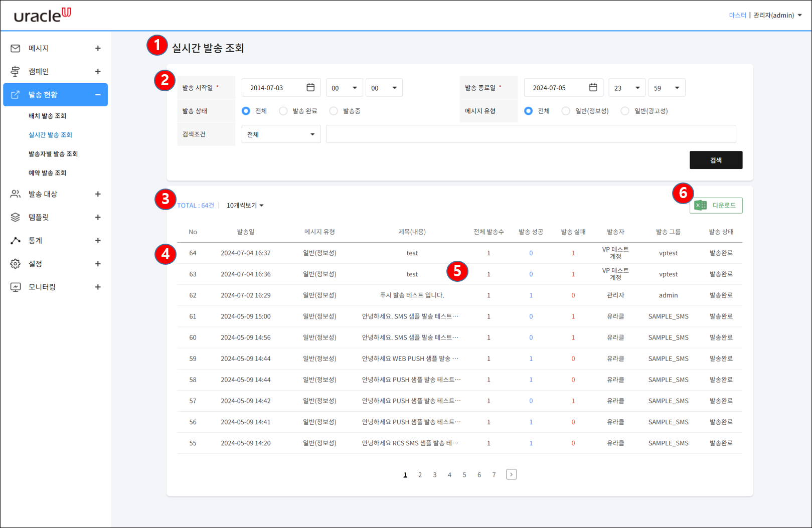Click the search keyword text field

tap(531, 134)
